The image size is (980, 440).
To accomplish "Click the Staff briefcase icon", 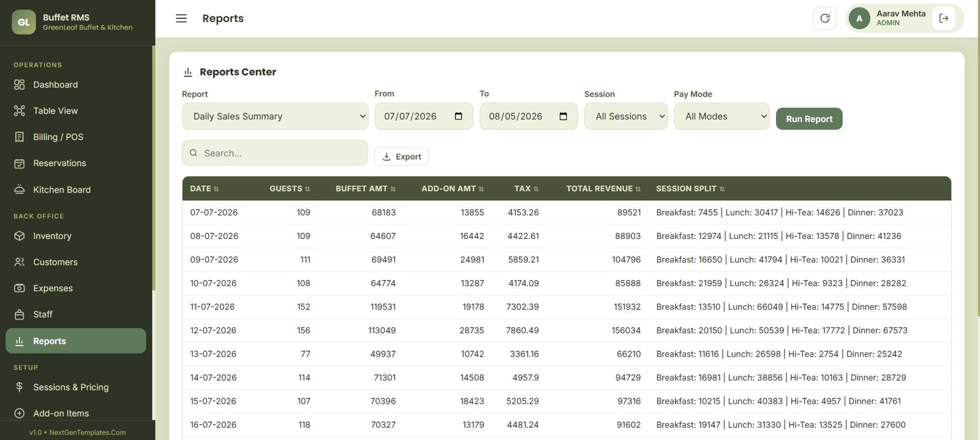I will [x=20, y=314].
